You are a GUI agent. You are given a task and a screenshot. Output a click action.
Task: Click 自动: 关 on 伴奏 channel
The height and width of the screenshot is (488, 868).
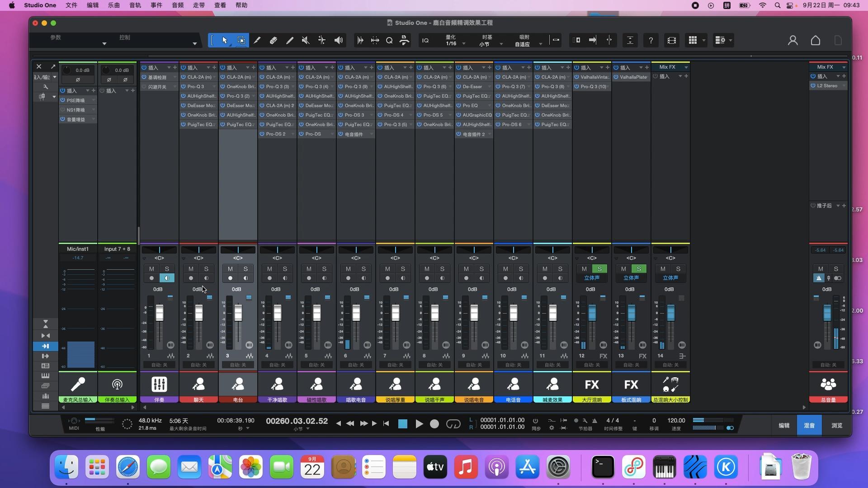pos(159,365)
